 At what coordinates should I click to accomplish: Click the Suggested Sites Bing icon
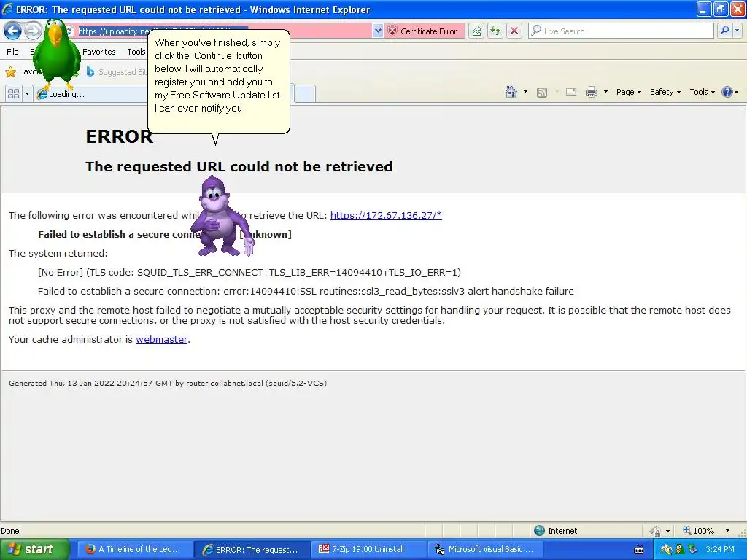coord(90,72)
